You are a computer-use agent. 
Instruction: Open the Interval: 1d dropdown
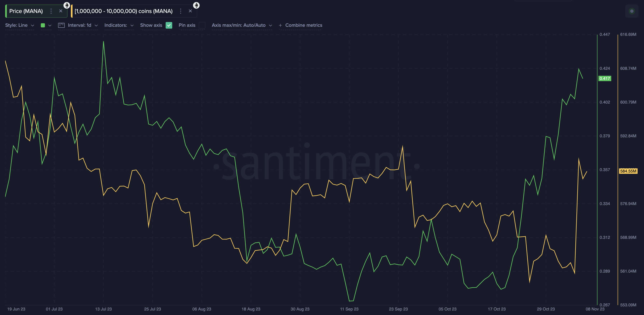tap(82, 25)
